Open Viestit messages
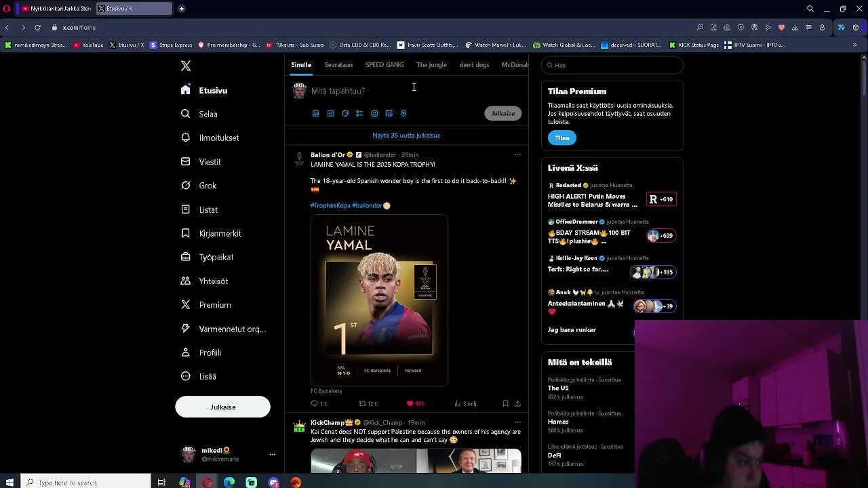 (201, 162)
